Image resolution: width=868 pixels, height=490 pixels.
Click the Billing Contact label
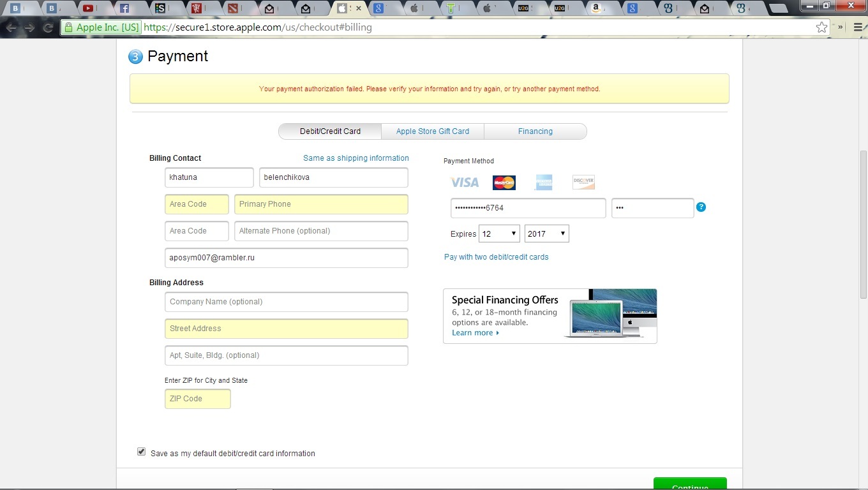click(176, 158)
